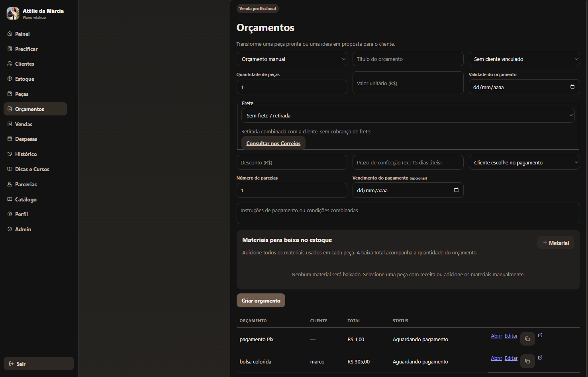
Task: Click Consultar nos Correios link
Action: pos(273,143)
